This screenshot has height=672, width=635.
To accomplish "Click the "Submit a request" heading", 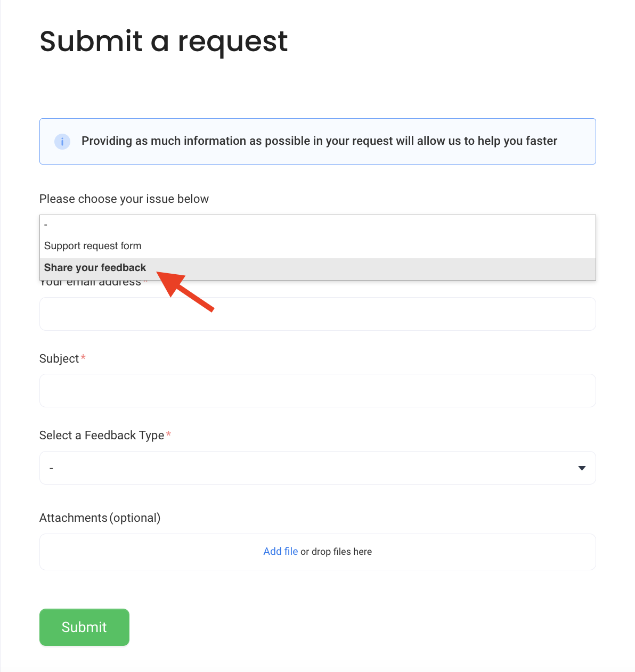I will [164, 42].
